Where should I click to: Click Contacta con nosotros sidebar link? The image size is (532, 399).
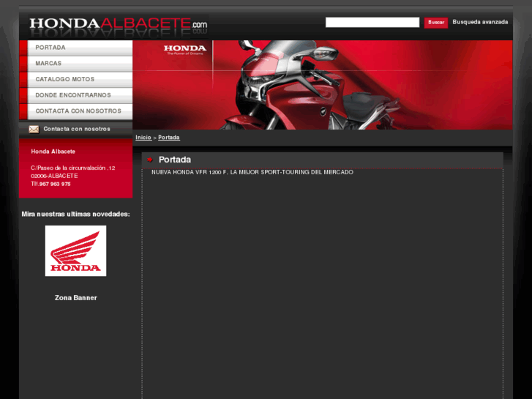point(77,129)
